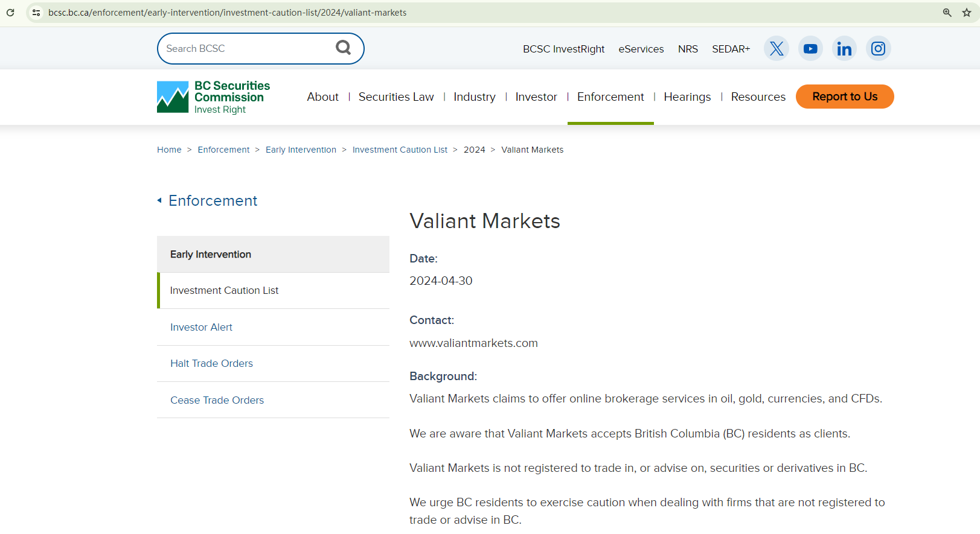This screenshot has height=534, width=980.
Task: Bookmark this page with the star icon
Action: coord(967,13)
